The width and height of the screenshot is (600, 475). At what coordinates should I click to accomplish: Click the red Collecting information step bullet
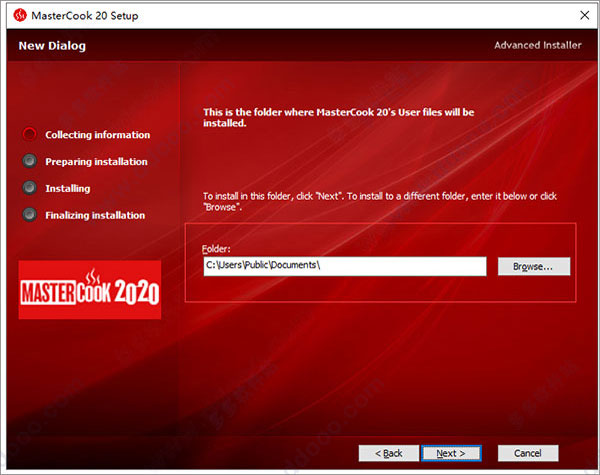[29, 134]
